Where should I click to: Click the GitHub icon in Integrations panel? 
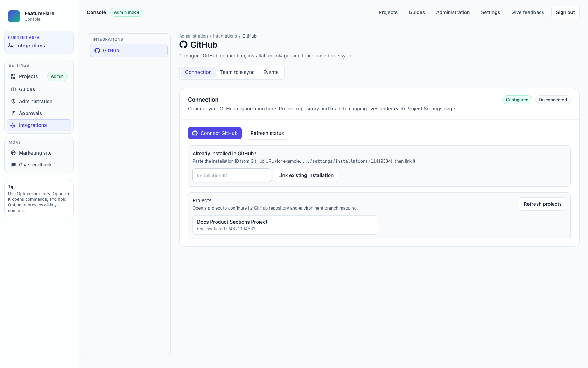[97, 50]
